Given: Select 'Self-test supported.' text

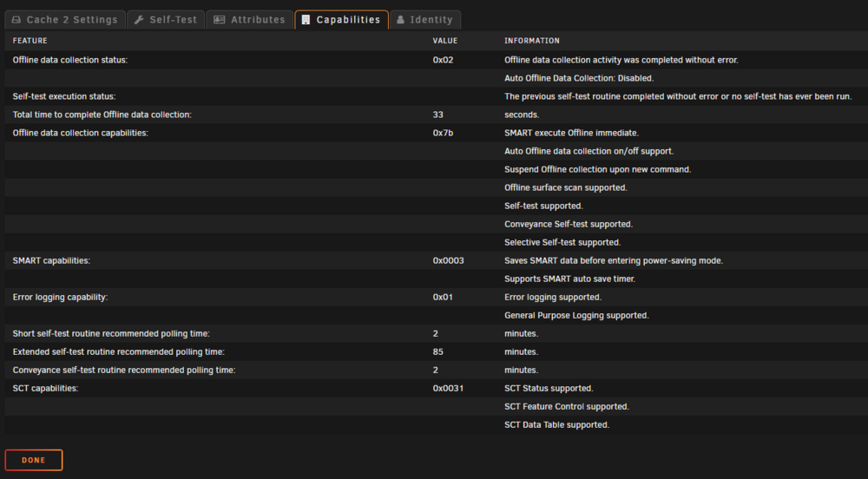Looking at the screenshot, I should tap(543, 206).
